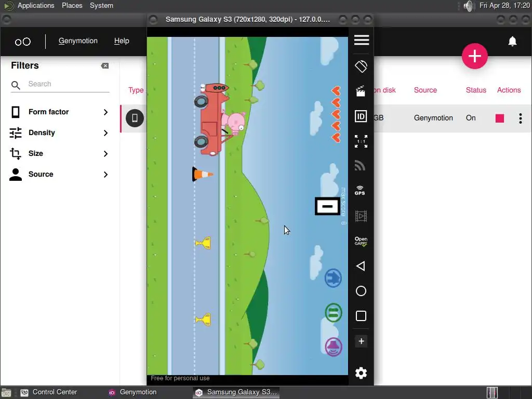Tap the green striped game button

point(334,312)
